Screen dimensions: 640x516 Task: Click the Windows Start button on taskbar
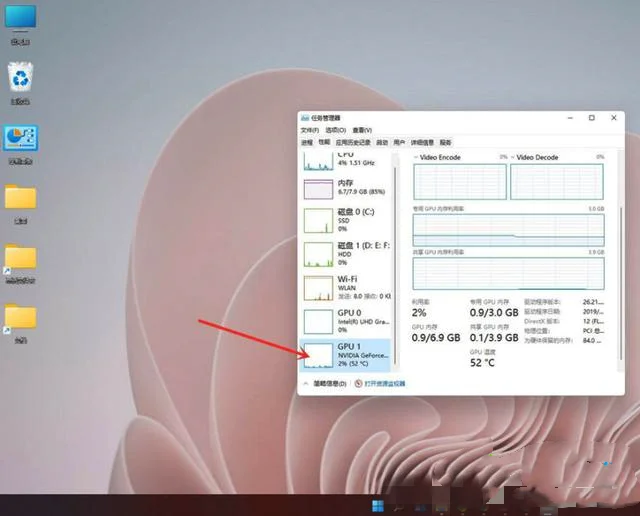(x=379, y=504)
